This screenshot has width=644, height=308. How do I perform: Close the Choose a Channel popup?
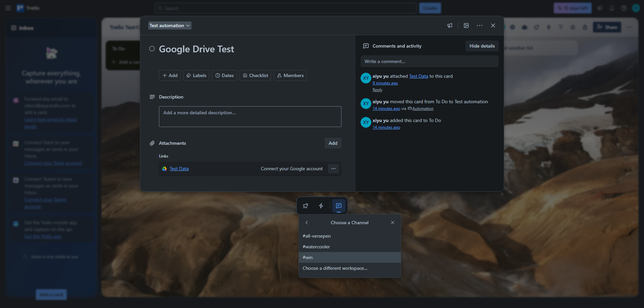(392, 223)
